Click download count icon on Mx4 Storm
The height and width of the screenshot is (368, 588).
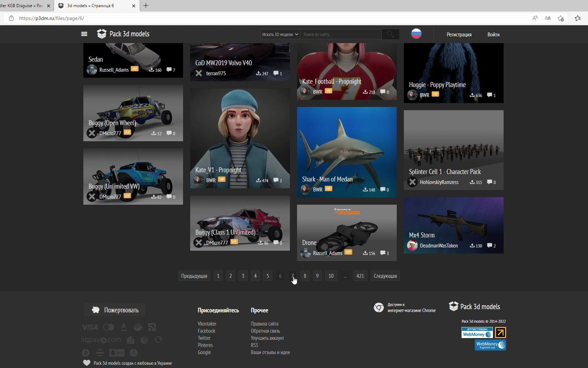[472, 245]
